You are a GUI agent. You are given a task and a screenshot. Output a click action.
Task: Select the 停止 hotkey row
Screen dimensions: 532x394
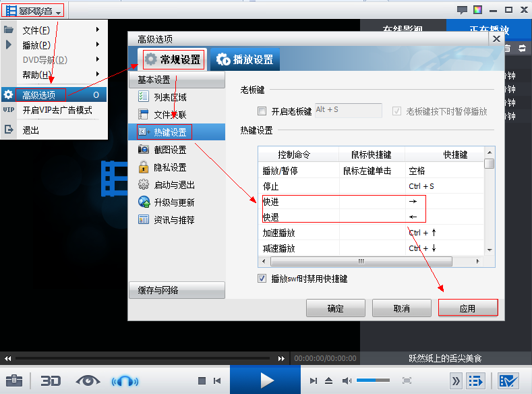tap(371, 186)
